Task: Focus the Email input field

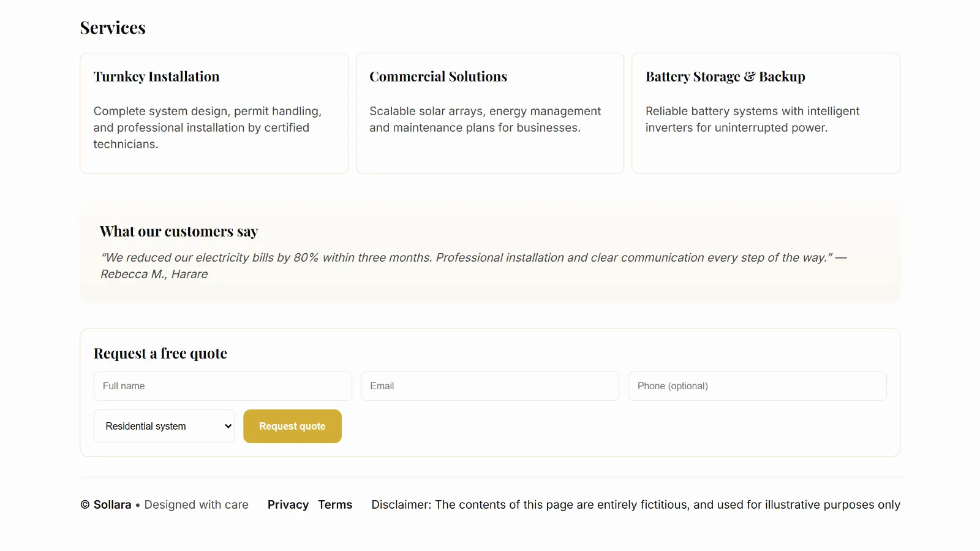Action: 489,386
